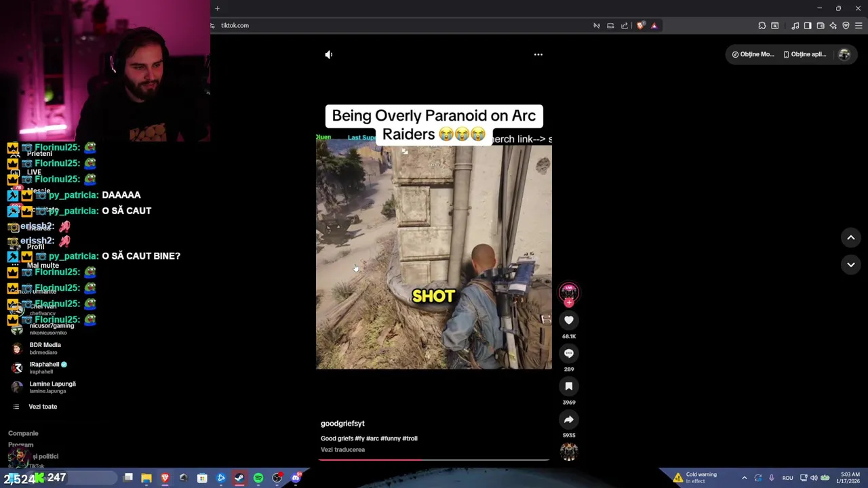Open BDR Media account in sidebar
This screenshot has height=488, width=868.
point(45,348)
